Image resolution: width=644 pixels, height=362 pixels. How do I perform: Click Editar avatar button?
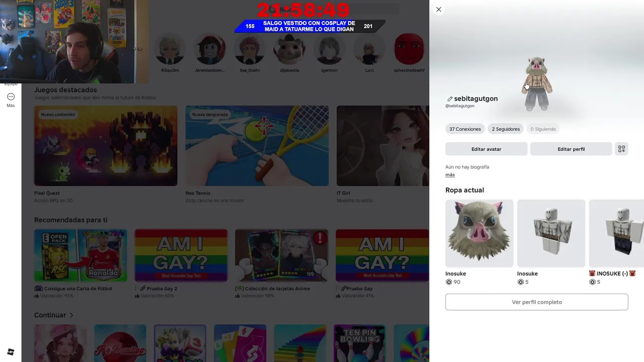coord(486,149)
